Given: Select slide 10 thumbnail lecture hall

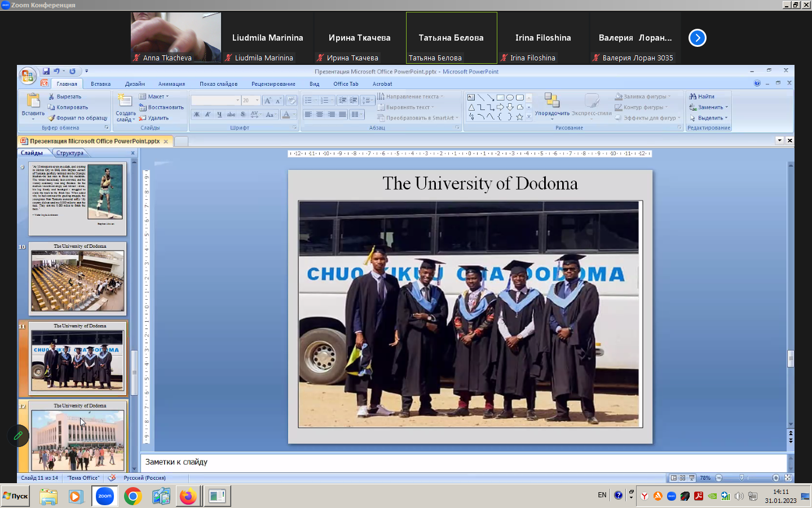Looking at the screenshot, I should click(78, 279).
